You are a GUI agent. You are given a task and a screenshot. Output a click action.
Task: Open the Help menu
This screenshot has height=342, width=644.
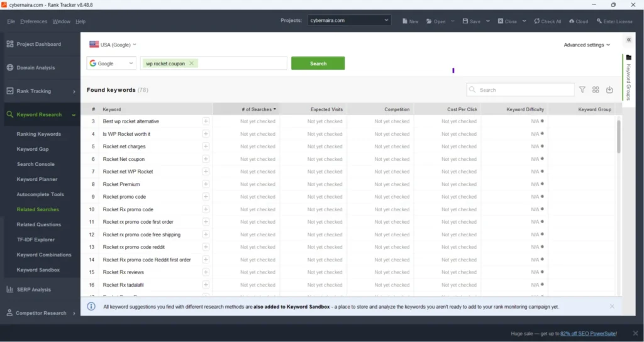[80, 21]
